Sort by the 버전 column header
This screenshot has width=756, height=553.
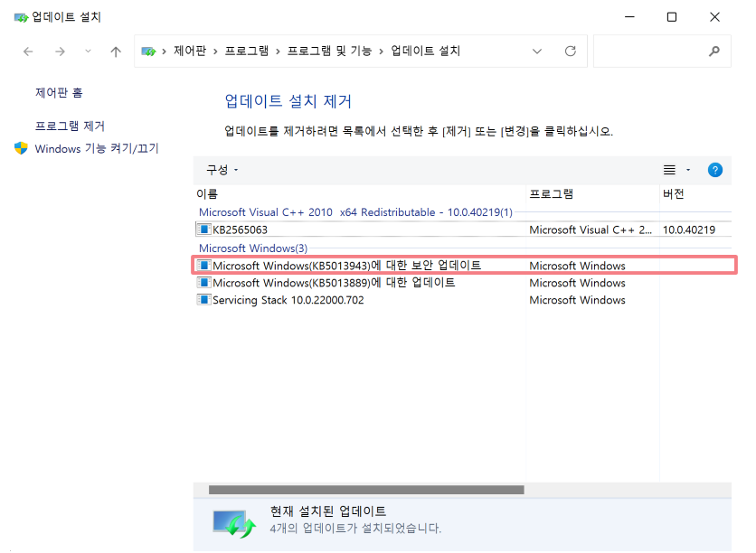click(695, 194)
